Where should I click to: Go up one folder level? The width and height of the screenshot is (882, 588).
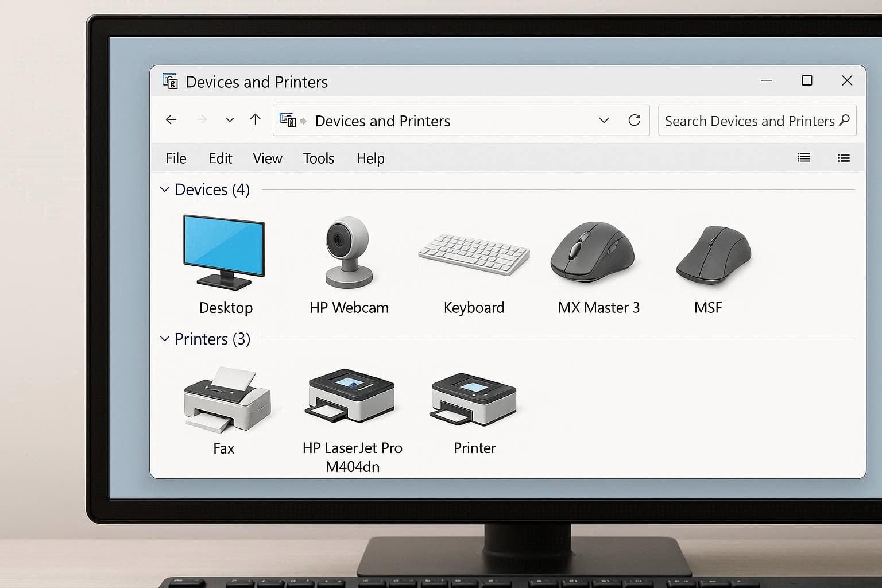(x=255, y=119)
